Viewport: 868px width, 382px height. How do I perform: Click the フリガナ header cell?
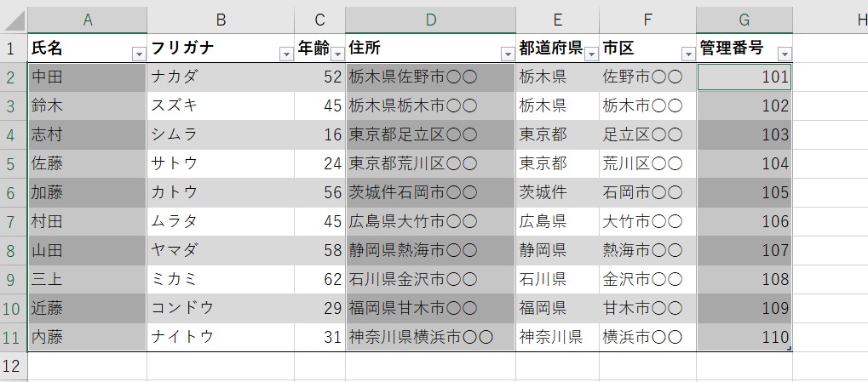coord(221,48)
